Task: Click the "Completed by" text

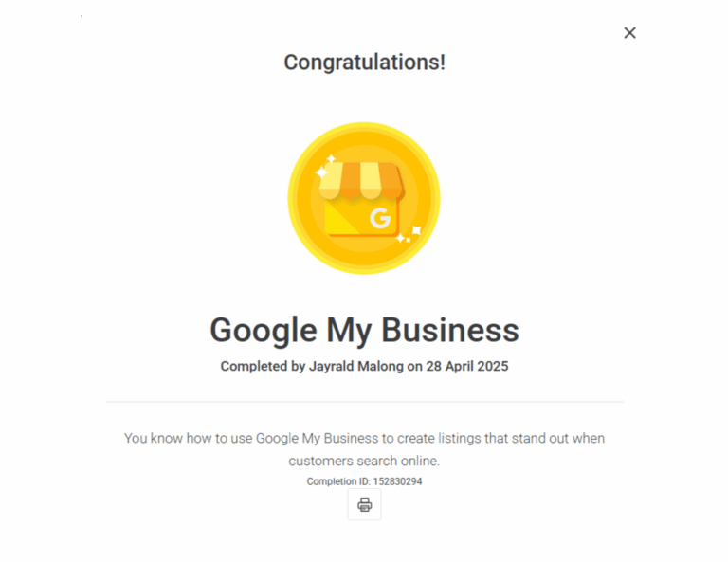Action: 263,366
